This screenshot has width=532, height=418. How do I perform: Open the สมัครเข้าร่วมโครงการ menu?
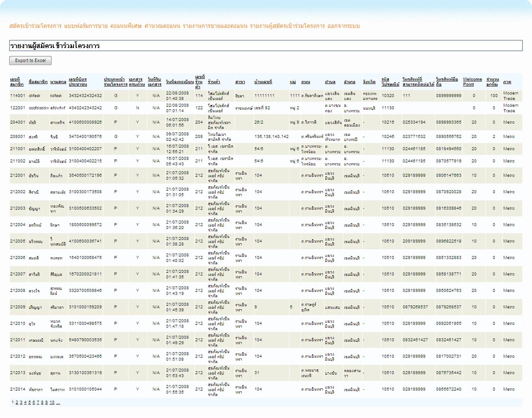(35, 26)
